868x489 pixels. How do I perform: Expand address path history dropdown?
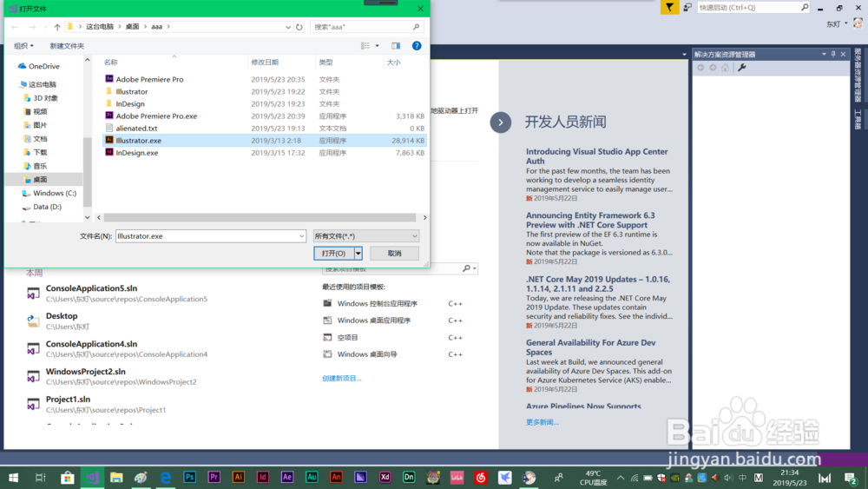pyautogui.click(x=288, y=27)
